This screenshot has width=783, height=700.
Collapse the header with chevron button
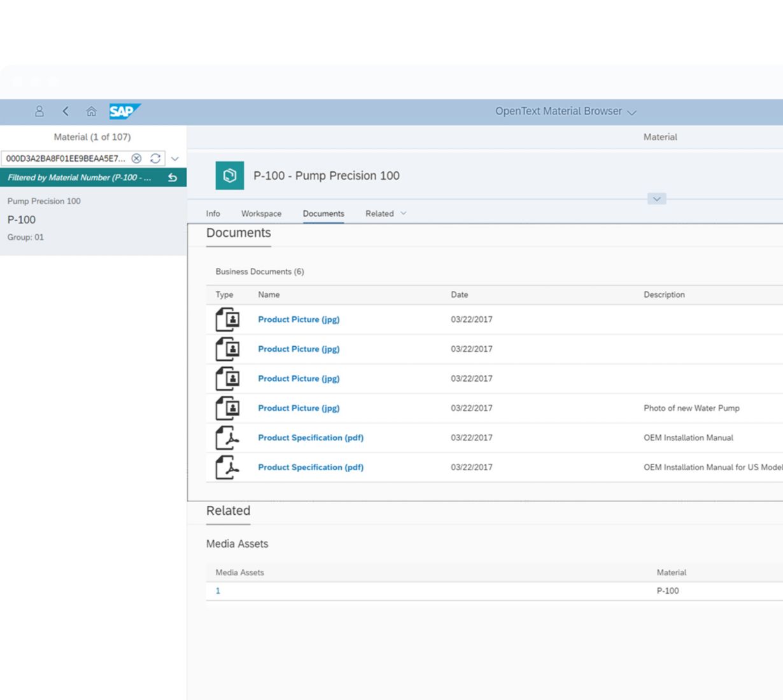656,199
